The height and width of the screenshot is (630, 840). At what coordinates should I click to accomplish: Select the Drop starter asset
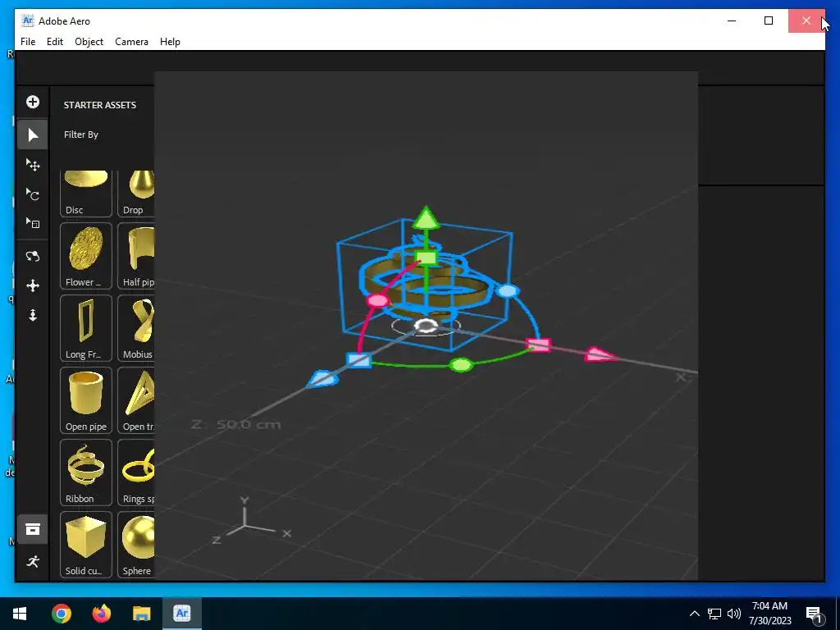[x=136, y=194]
